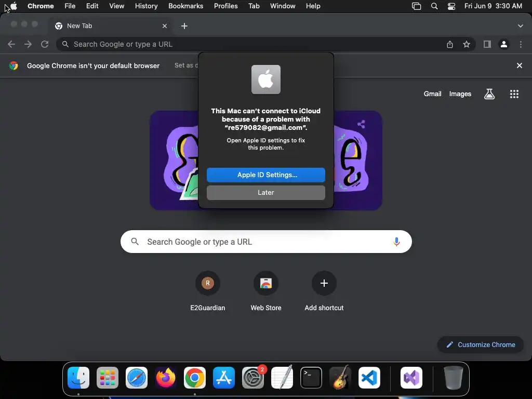Click Chrome icon in the dock
The width and height of the screenshot is (532, 399).
[x=195, y=378]
